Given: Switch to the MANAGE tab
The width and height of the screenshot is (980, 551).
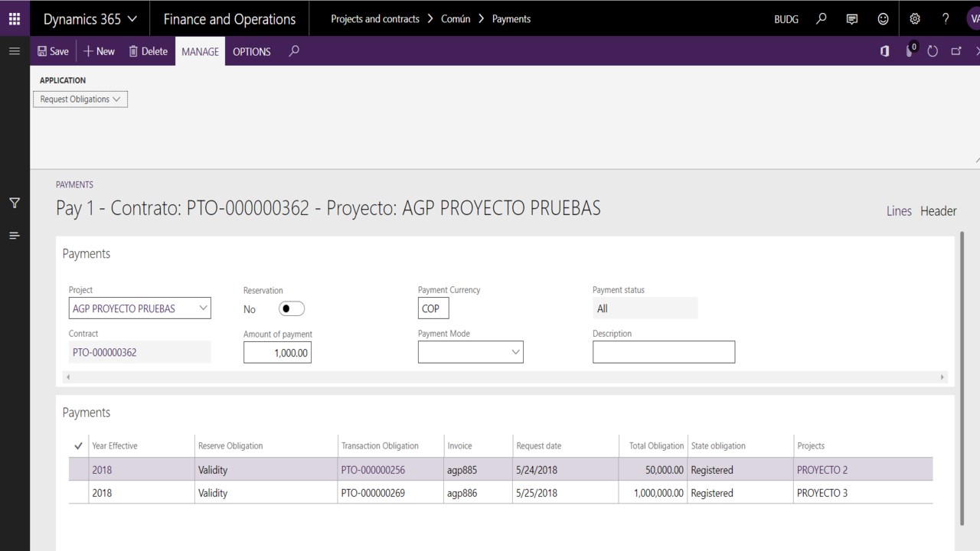Looking at the screenshot, I should coord(200,51).
